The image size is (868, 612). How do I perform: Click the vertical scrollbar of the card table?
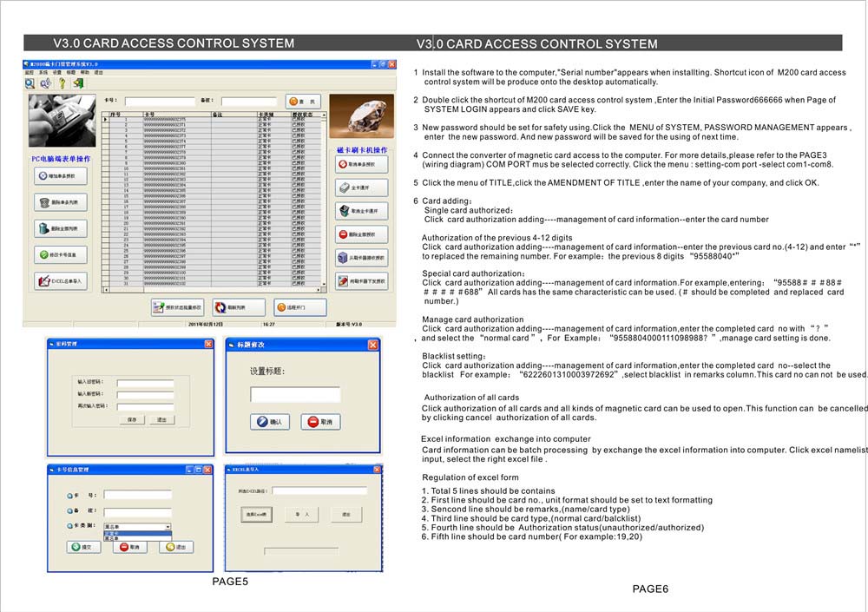[x=323, y=199]
